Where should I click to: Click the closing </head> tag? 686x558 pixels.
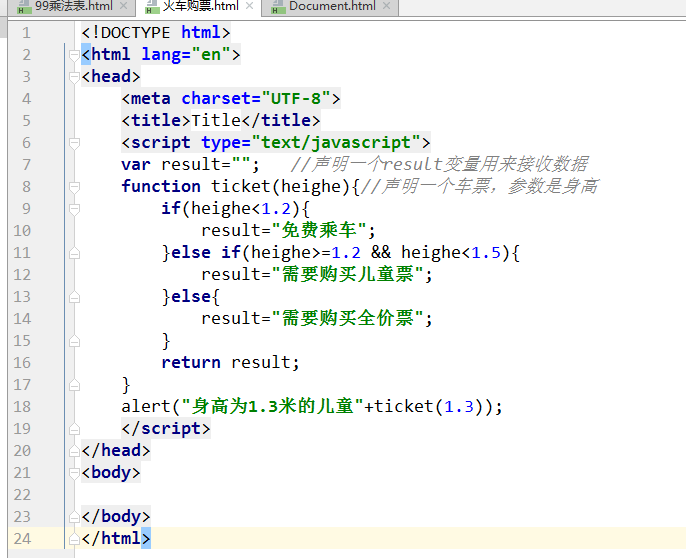tap(116, 451)
